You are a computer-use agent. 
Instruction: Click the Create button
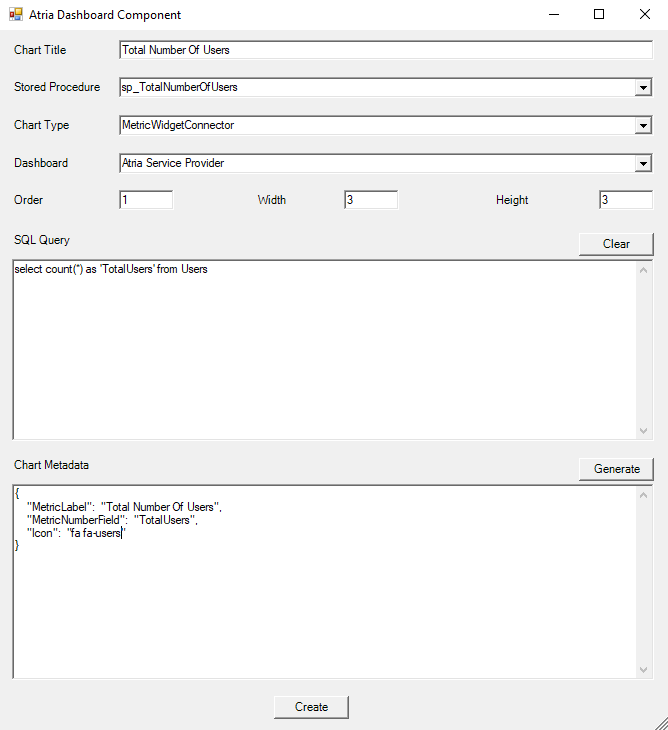311,707
